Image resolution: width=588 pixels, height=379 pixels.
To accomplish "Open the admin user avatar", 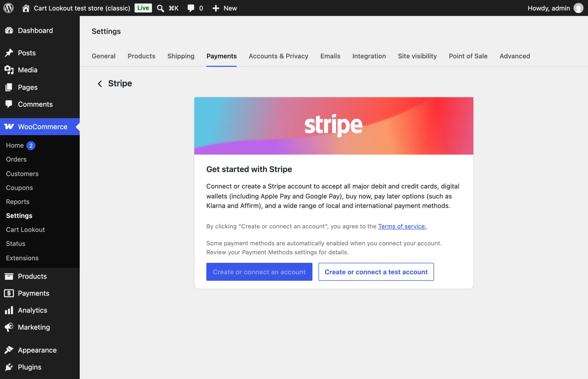I will [578, 8].
